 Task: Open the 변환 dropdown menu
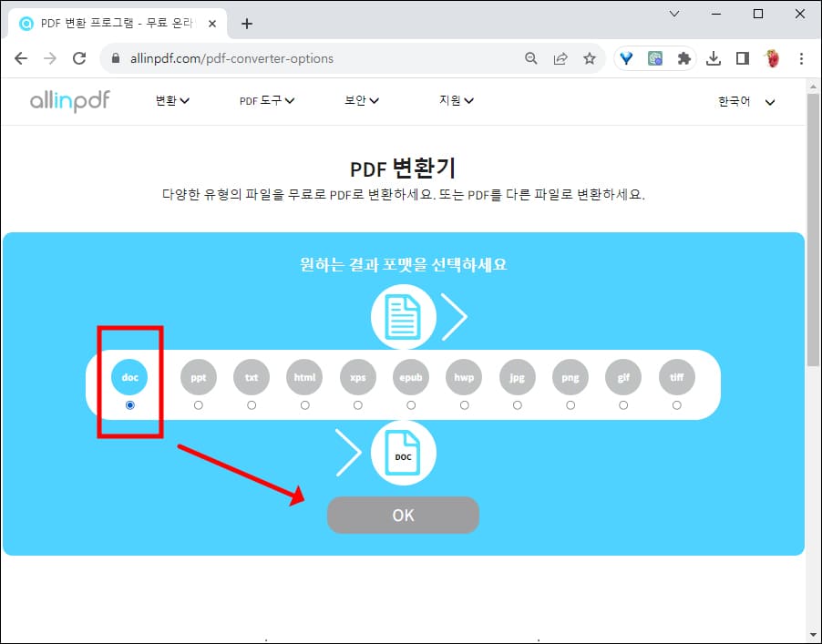pos(172,101)
